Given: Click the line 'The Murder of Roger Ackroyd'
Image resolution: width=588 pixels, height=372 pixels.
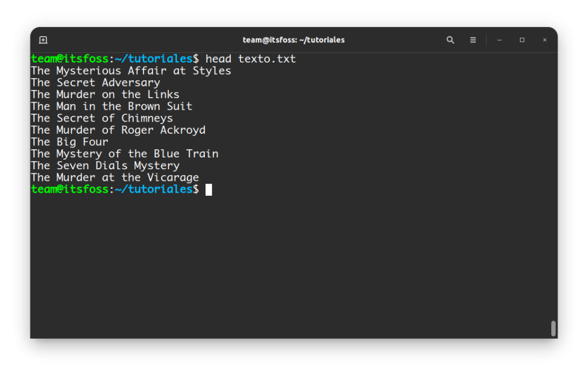Looking at the screenshot, I should (118, 130).
